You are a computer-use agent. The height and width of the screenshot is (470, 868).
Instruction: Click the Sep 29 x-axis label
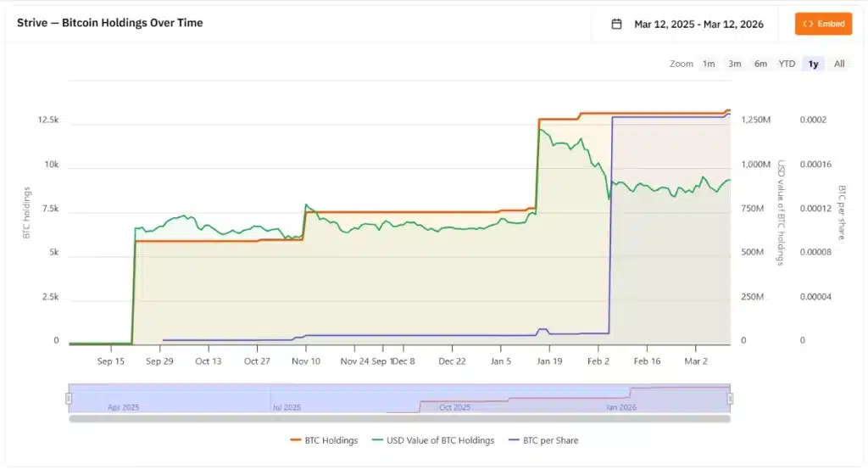tap(159, 361)
